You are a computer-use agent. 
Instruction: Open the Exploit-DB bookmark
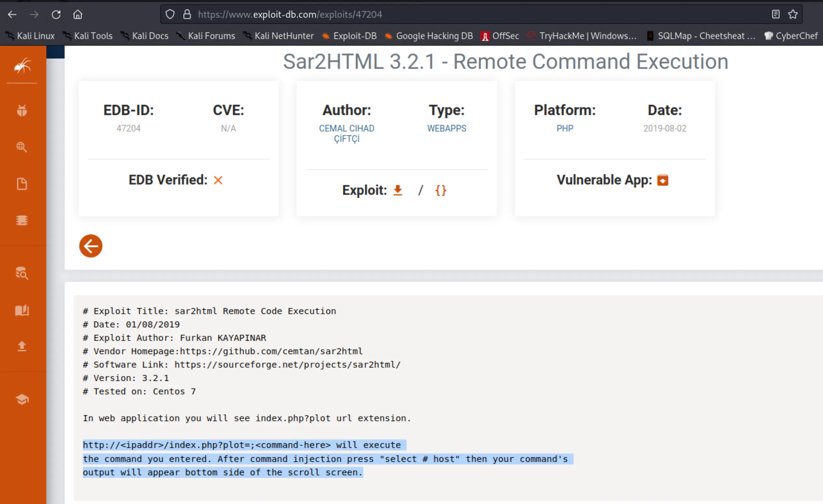(x=349, y=36)
